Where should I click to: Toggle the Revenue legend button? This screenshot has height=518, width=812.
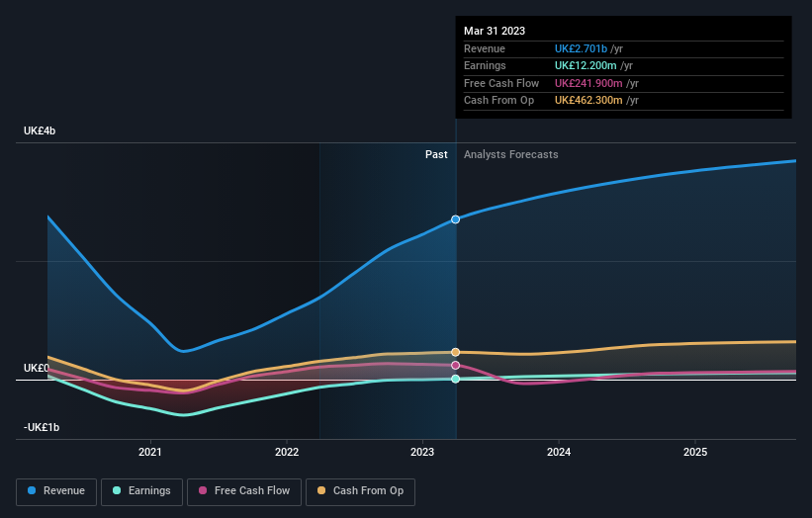(56, 491)
